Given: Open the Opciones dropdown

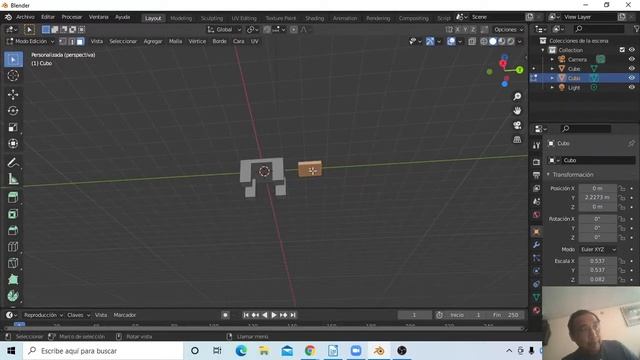Looking at the screenshot, I should [x=508, y=29].
